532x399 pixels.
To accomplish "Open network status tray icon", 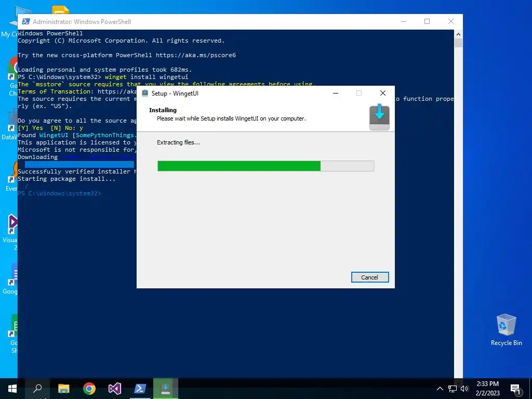I will tap(453, 389).
